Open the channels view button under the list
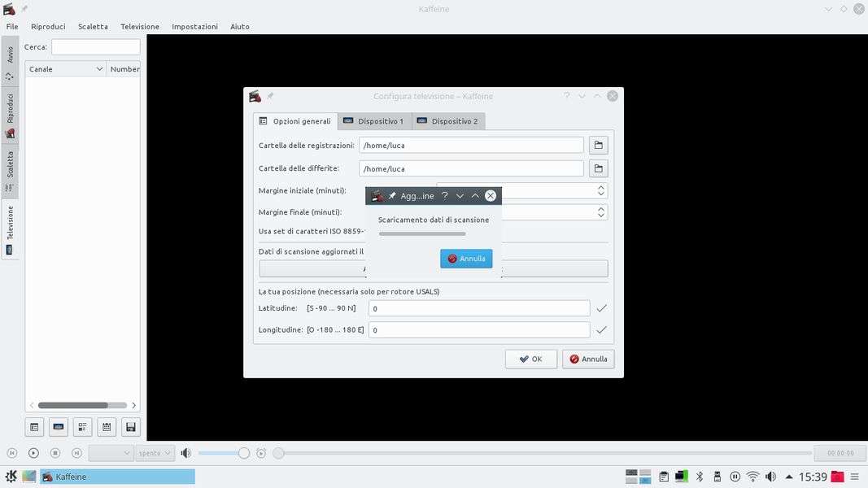 point(34,426)
